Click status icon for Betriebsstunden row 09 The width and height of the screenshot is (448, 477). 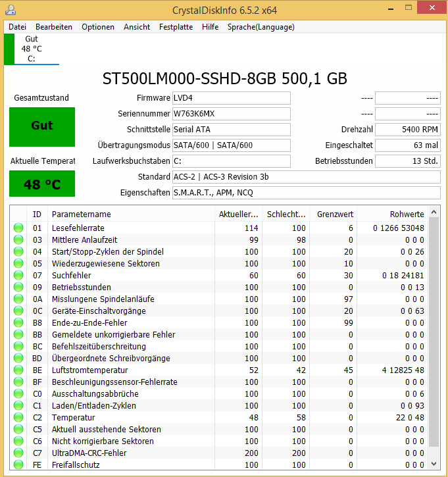[18, 287]
